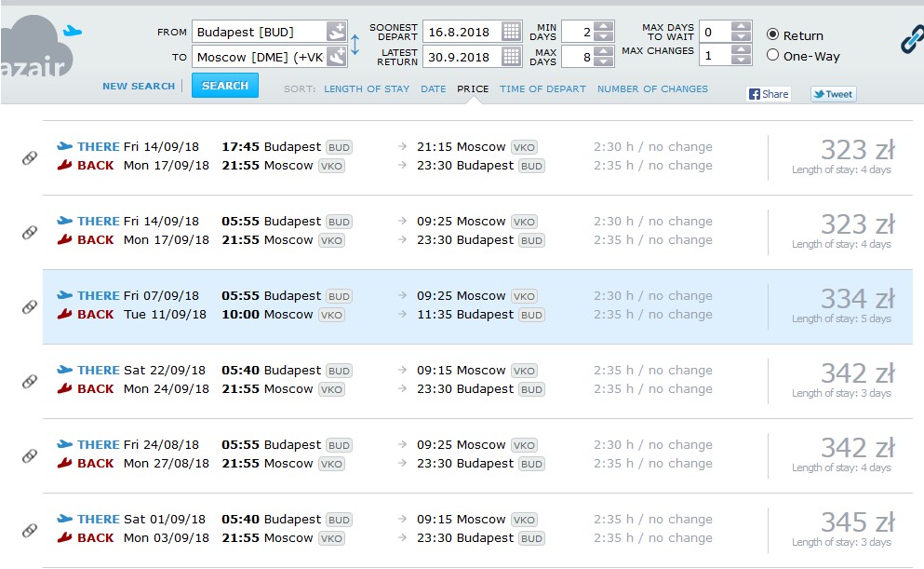Image resolution: width=924 pixels, height=569 pixels.
Task: Increase MAX DAYS value
Action: point(603,51)
